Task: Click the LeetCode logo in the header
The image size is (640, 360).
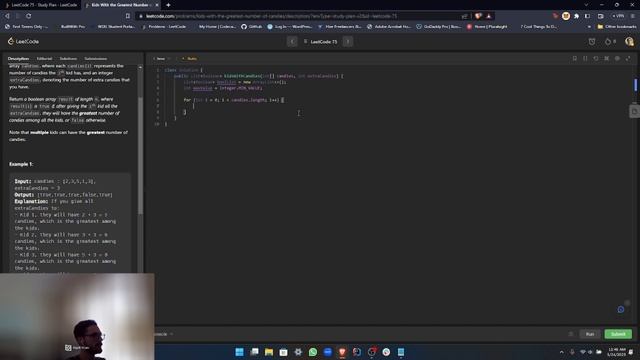Action: point(23,41)
